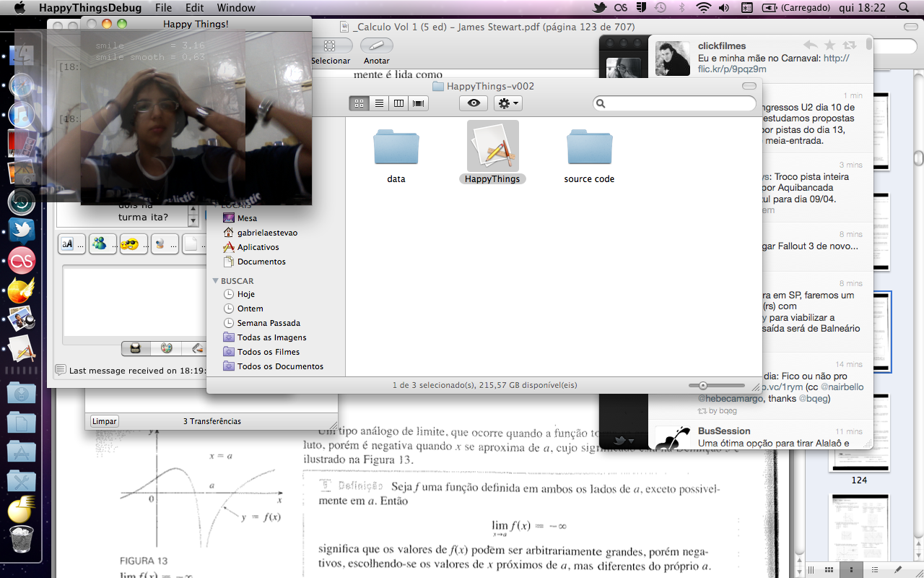Click clickfilmes profile picture

point(673,59)
